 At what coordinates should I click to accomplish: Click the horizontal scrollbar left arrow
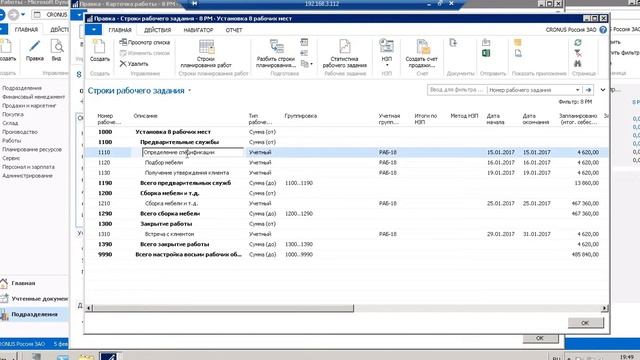click(89, 308)
